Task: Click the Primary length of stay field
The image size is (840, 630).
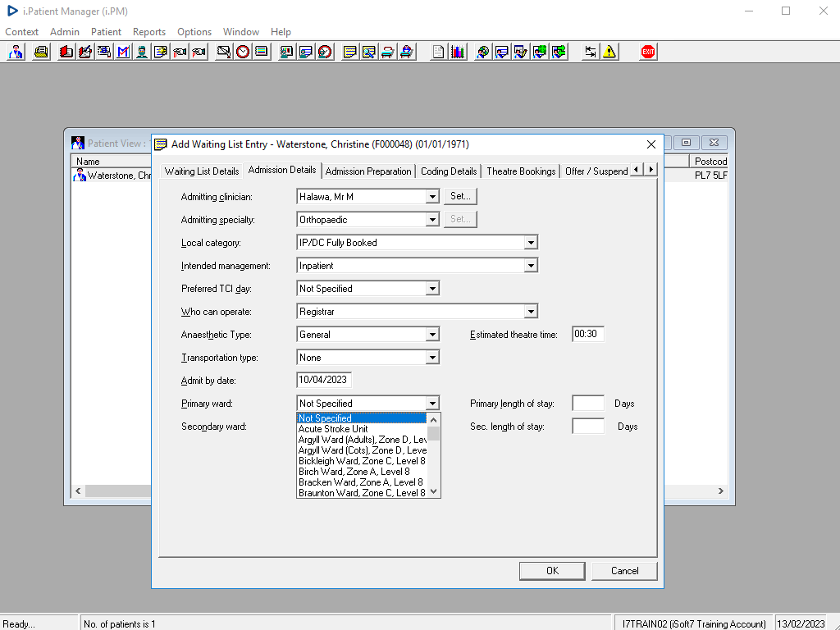Action: (x=587, y=404)
